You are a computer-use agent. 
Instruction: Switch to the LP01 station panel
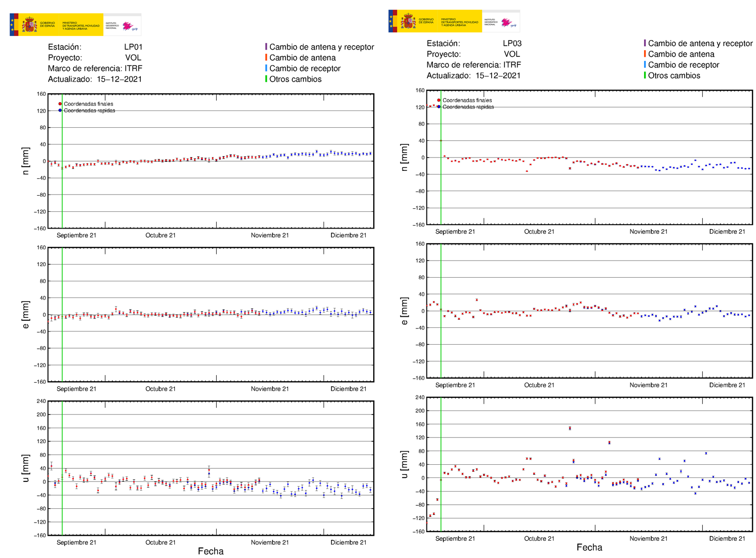pyautogui.click(x=134, y=46)
